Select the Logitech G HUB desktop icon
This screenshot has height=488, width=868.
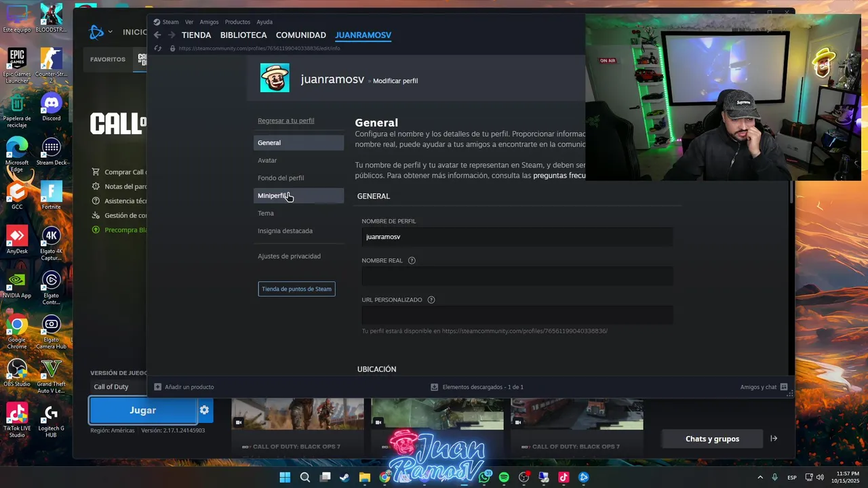pyautogui.click(x=52, y=422)
